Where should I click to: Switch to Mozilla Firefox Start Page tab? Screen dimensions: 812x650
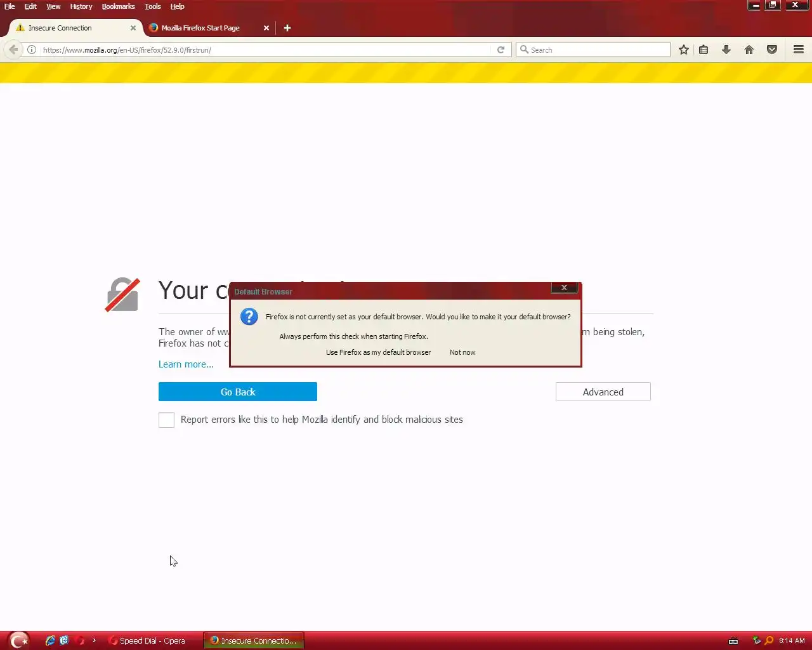[207, 28]
